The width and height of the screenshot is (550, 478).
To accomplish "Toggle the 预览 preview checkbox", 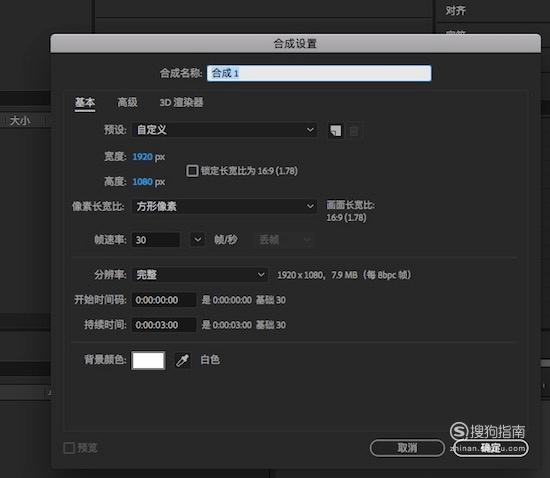I will point(69,448).
